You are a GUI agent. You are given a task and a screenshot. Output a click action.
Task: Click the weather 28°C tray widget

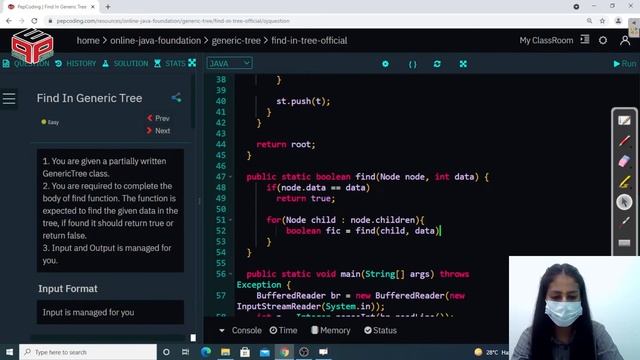click(x=492, y=352)
